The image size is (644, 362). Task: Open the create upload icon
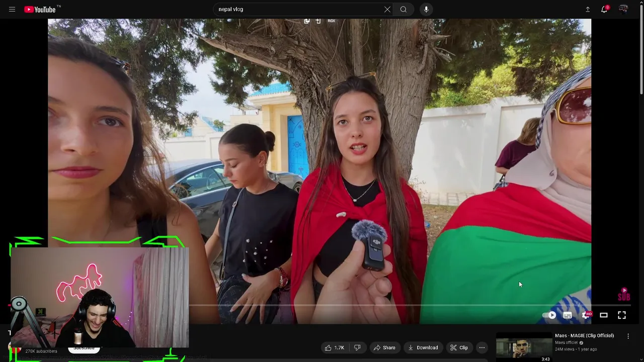[x=588, y=10]
